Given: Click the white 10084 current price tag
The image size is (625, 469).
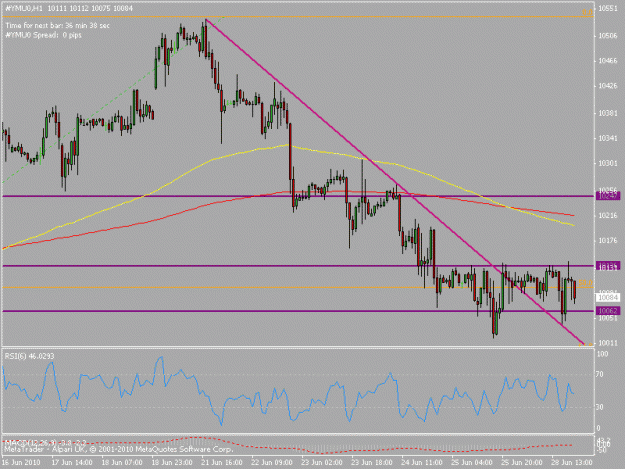Looking at the screenshot, I should click(x=608, y=297).
